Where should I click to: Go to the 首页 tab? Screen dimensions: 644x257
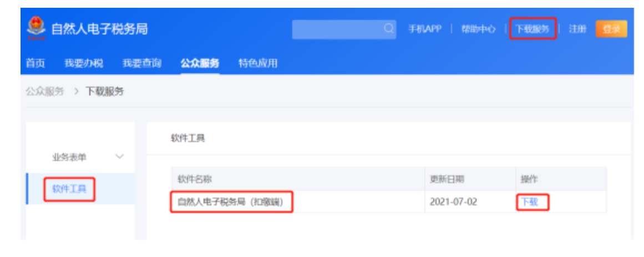coord(36,63)
